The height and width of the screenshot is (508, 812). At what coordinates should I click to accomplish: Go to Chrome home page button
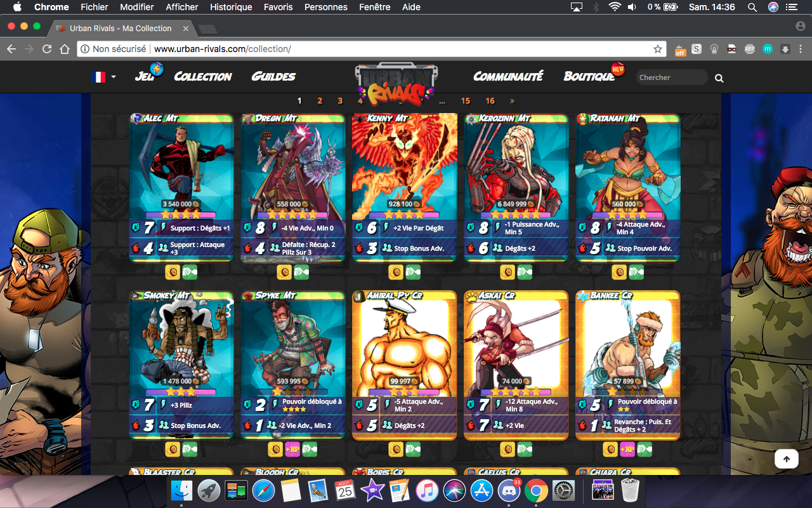point(64,49)
